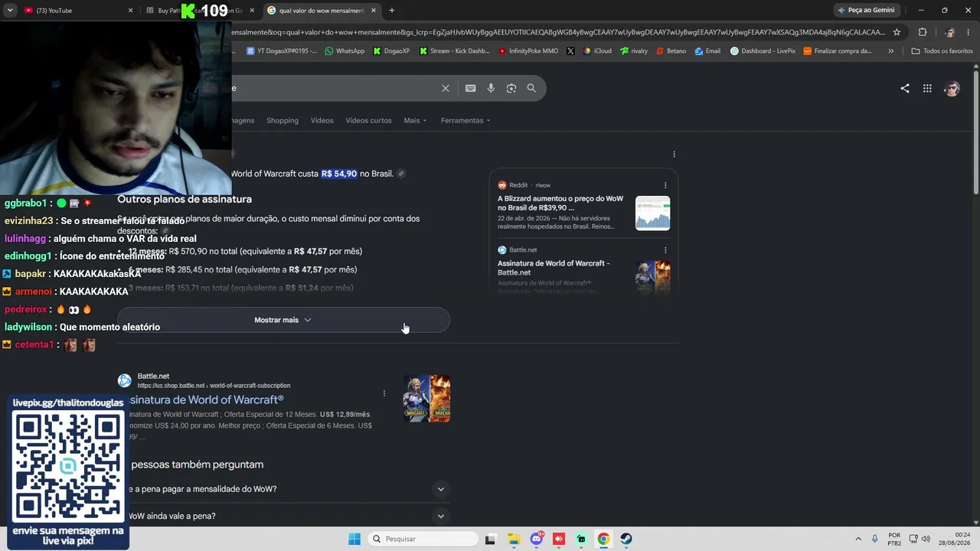
Task: Open the Dashboard - LivePix bookmark
Action: click(763, 51)
